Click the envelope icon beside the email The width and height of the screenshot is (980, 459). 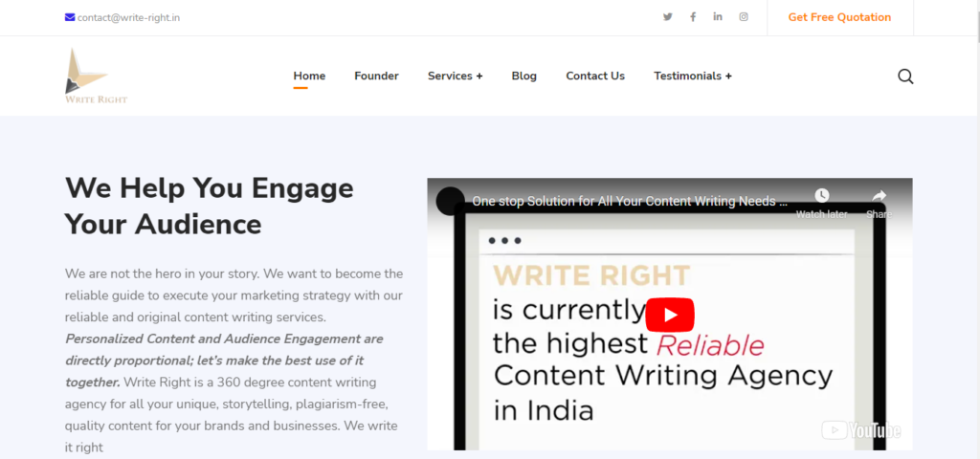pos(70,17)
